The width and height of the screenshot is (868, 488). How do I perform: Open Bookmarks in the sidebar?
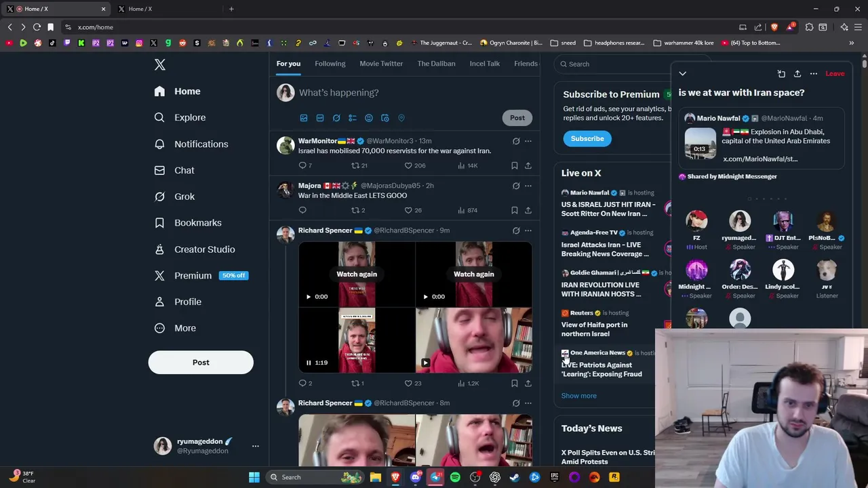click(x=188, y=223)
